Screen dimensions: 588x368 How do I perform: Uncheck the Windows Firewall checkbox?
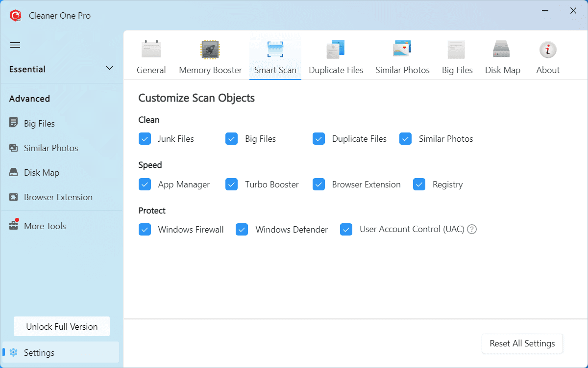pos(145,229)
